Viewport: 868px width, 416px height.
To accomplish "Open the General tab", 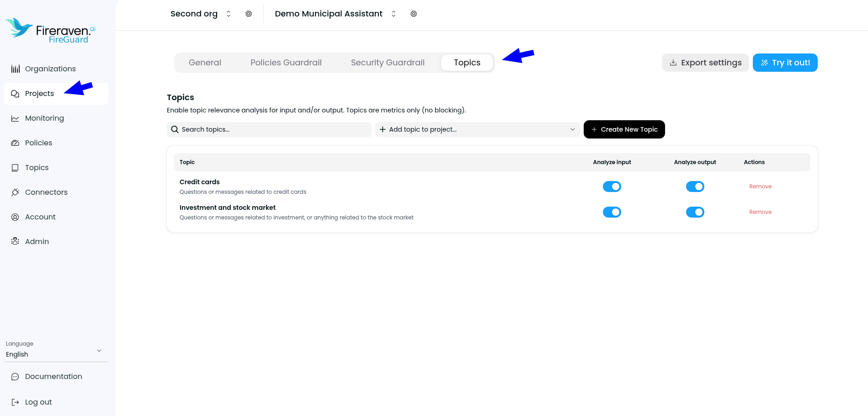I will [205, 62].
